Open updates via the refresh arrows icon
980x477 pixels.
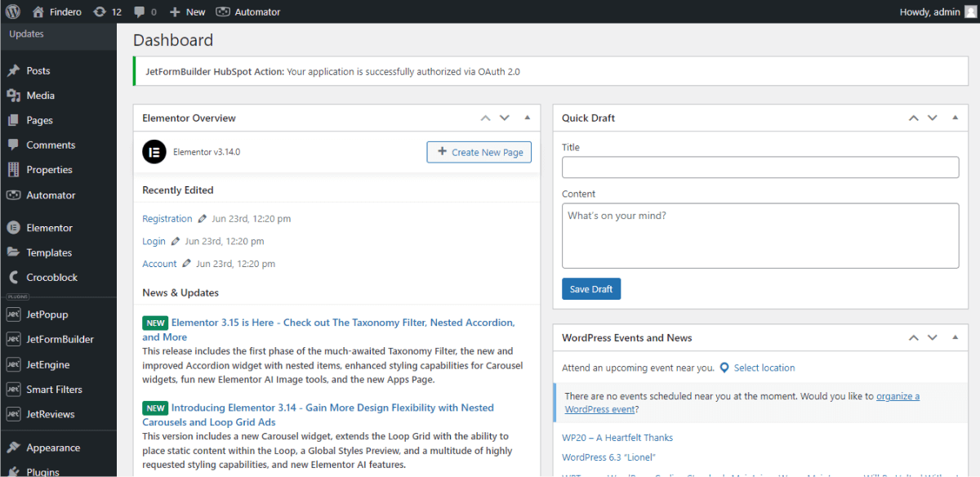[x=100, y=11]
